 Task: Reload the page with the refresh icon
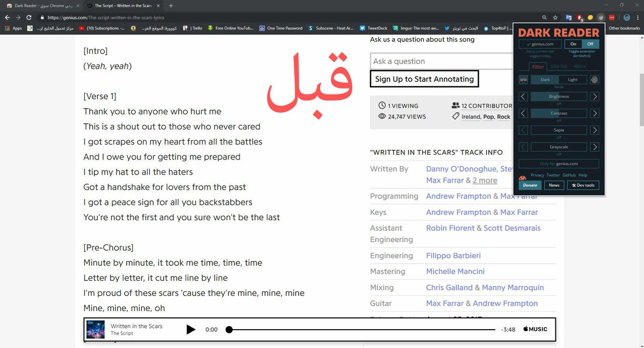pos(30,17)
